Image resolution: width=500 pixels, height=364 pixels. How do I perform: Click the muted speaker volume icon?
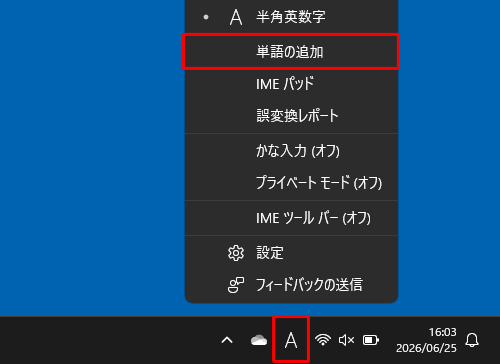(x=347, y=340)
